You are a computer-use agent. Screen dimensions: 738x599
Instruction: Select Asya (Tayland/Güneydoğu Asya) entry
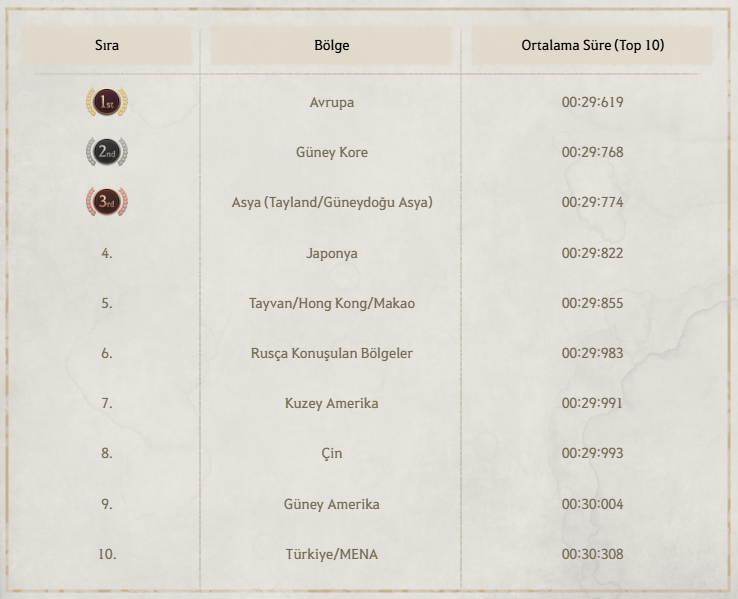tap(332, 202)
